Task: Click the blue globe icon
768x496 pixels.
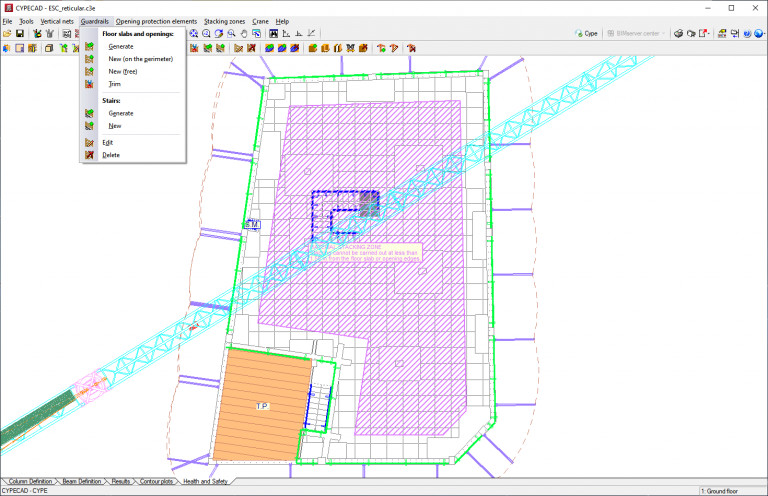Action: click(758, 34)
